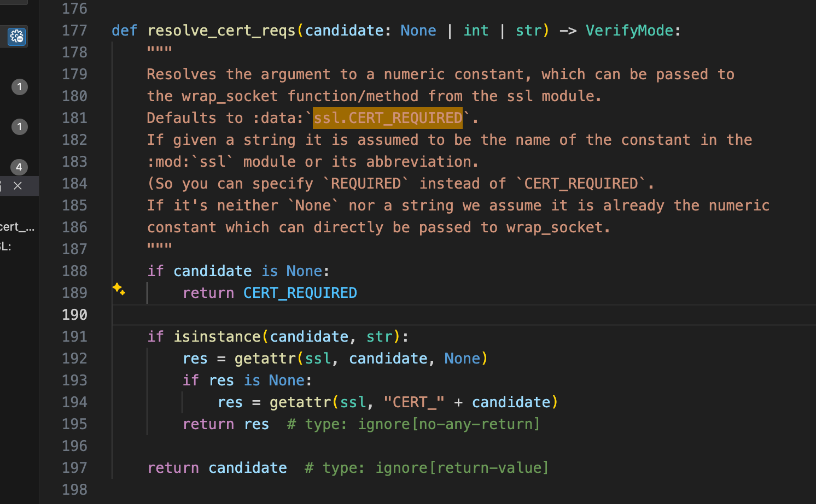The width and height of the screenshot is (816, 504).
Task: Select the search result ending in L:
Action: tap(5, 247)
